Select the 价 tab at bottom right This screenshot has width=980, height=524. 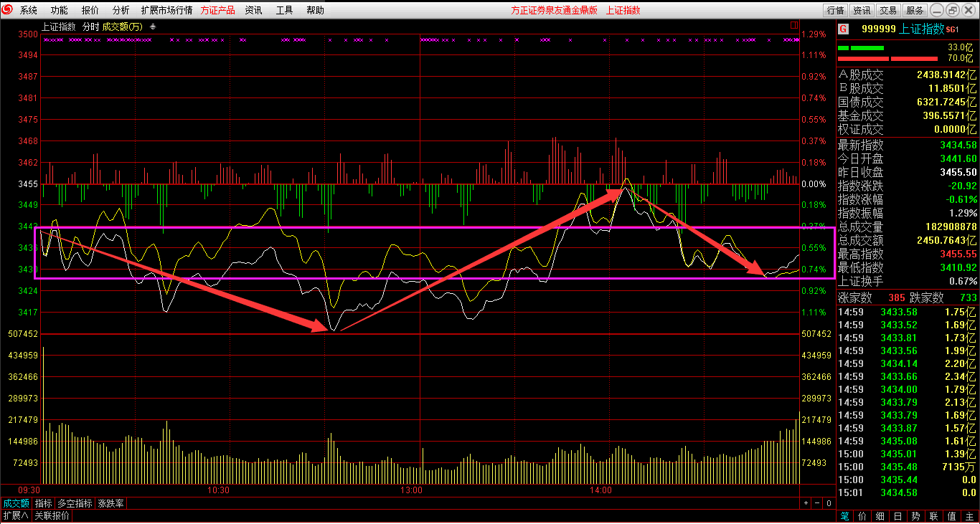(862, 515)
